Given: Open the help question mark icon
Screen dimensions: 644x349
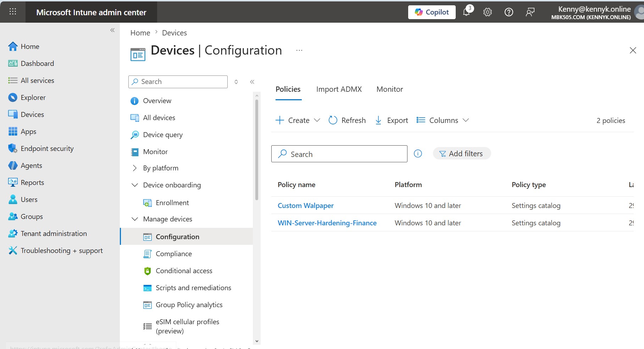Looking at the screenshot, I should pos(509,12).
